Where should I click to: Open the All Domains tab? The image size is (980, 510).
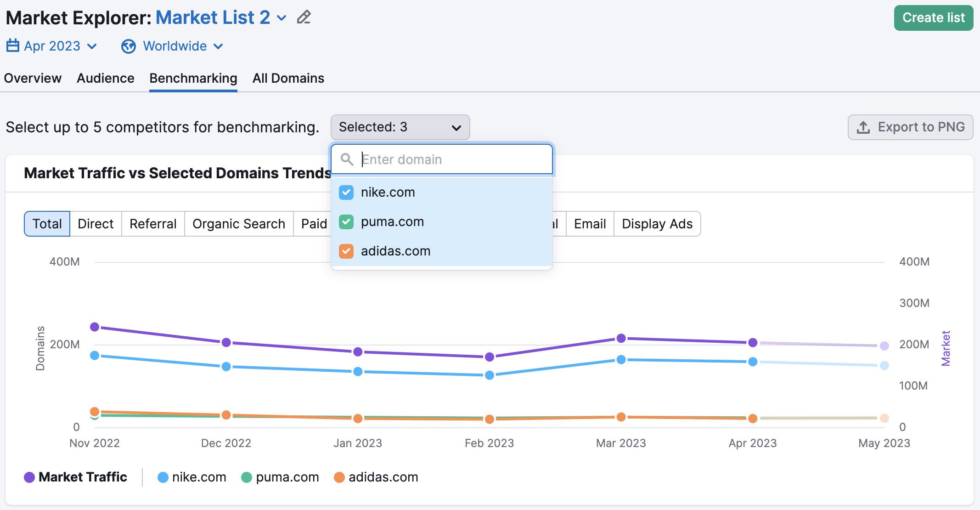click(288, 78)
